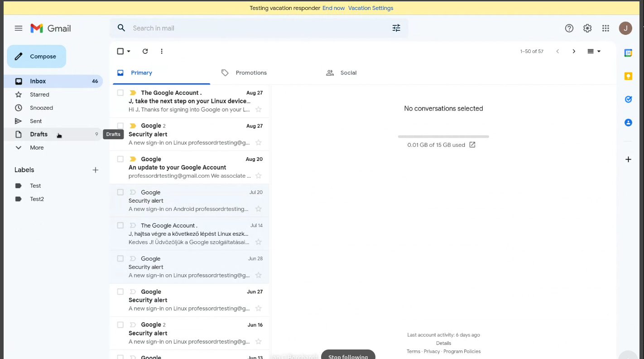Select the Aug 20 Google email checkbox
Image resolution: width=644 pixels, height=359 pixels.
tap(120, 159)
